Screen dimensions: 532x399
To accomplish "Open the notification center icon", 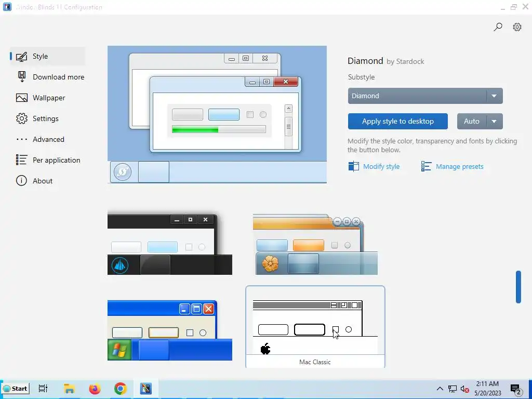I will [x=516, y=389].
